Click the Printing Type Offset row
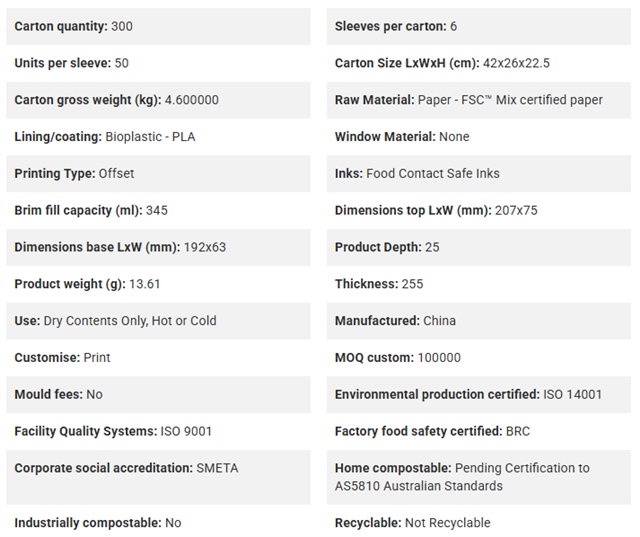This screenshot has height=537, width=640. 158,174
